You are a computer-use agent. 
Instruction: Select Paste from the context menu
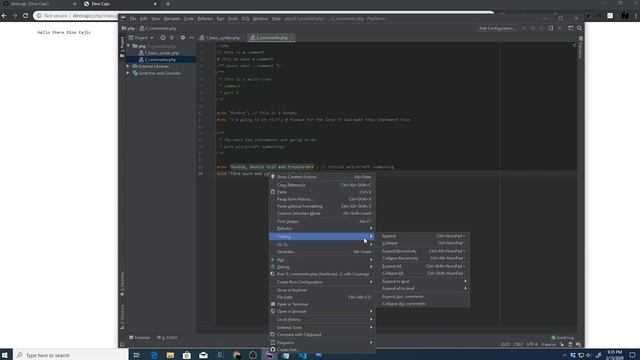(322, 192)
